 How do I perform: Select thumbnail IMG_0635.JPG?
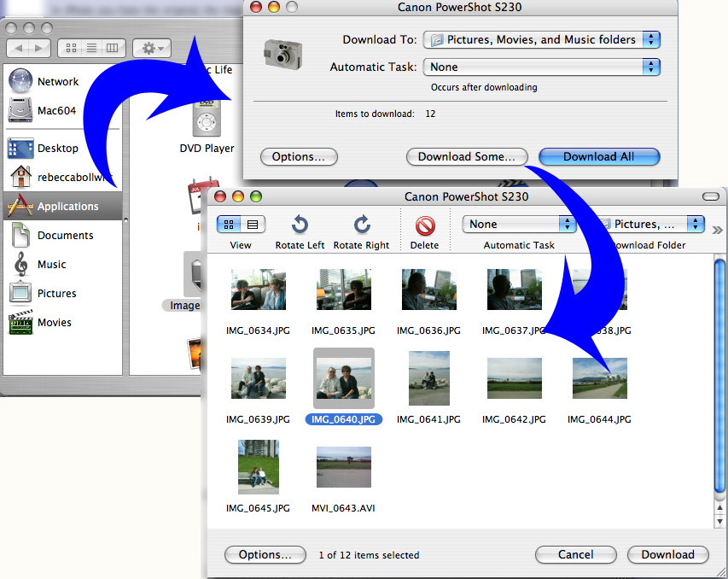[x=344, y=289]
